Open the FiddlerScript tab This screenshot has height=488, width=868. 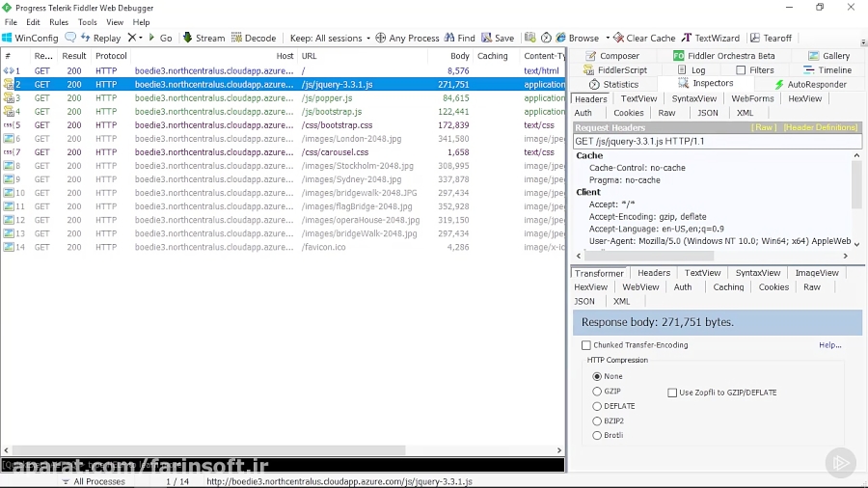[614, 70]
